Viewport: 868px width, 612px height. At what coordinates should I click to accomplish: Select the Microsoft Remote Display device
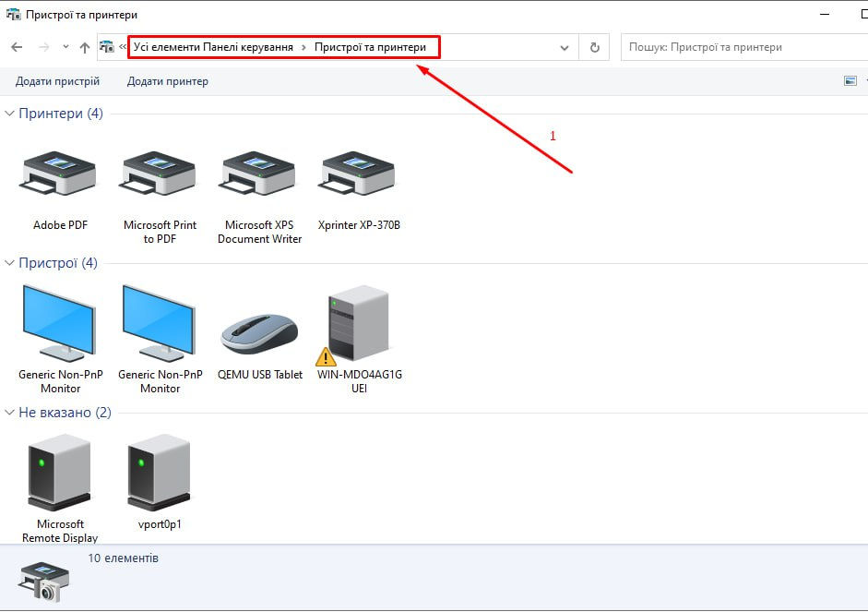pos(60,473)
